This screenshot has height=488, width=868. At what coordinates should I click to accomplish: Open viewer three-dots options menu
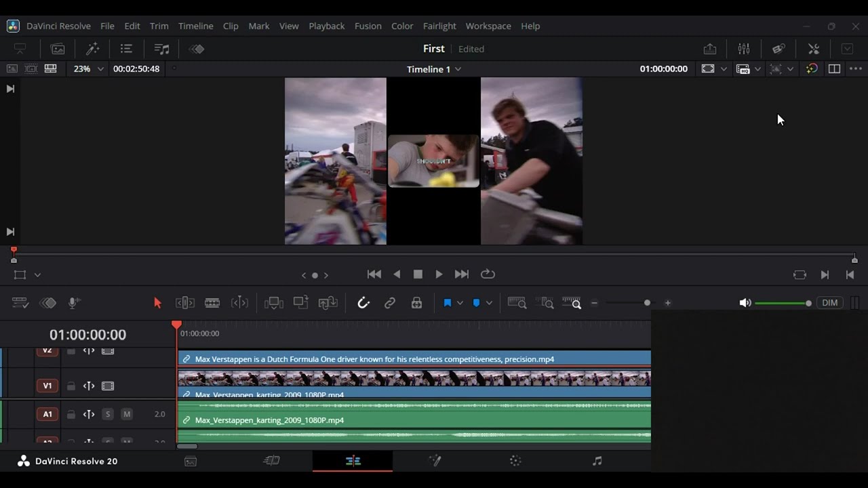coord(856,68)
